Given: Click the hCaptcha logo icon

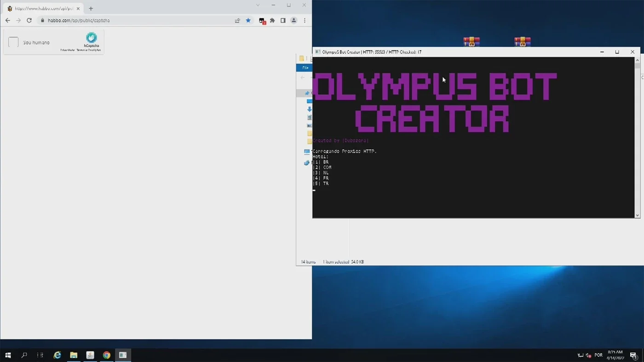Looking at the screenshot, I should pos(92,38).
